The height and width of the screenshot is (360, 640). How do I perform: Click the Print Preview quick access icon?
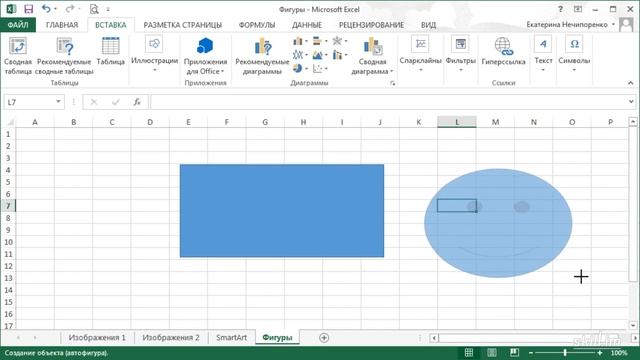tap(94, 9)
